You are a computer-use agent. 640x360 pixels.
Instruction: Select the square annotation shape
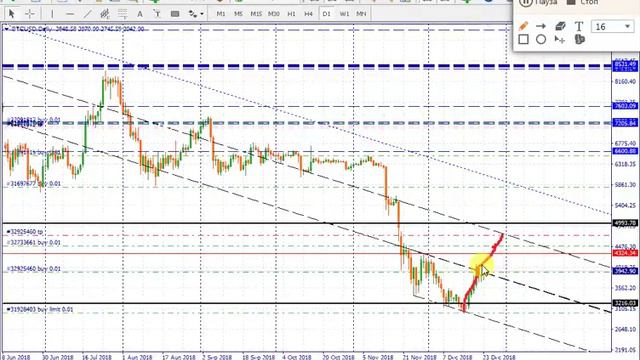[523, 40]
